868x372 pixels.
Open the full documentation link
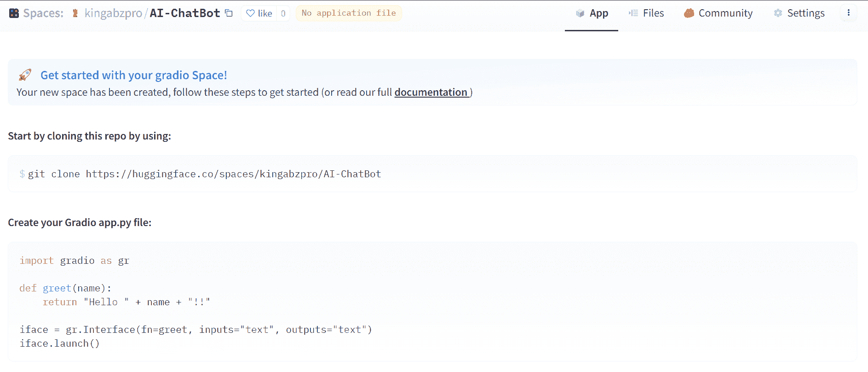[431, 93]
